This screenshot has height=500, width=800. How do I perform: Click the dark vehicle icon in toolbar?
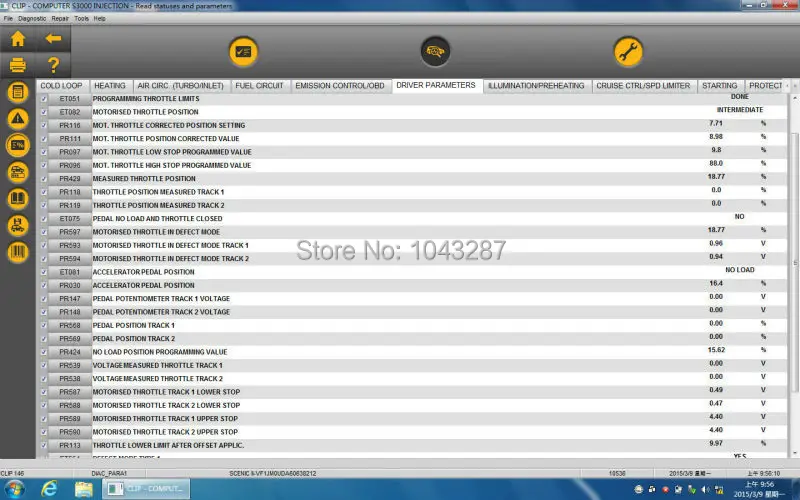pos(435,52)
